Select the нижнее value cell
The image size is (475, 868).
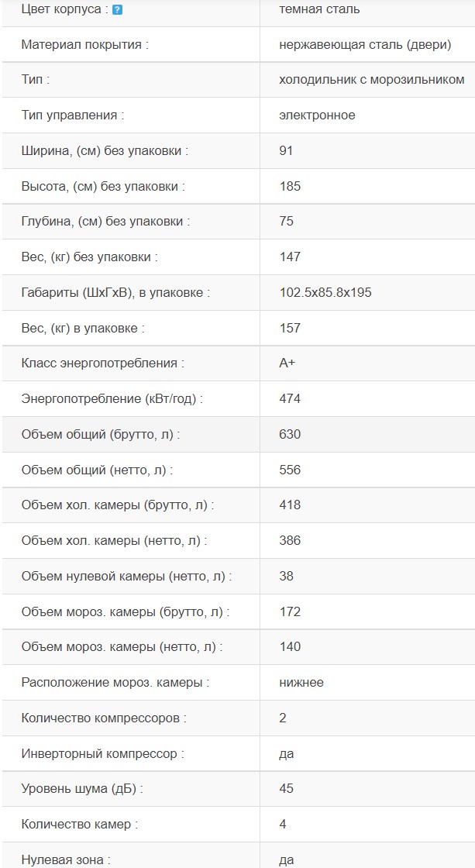coord(301,683)
